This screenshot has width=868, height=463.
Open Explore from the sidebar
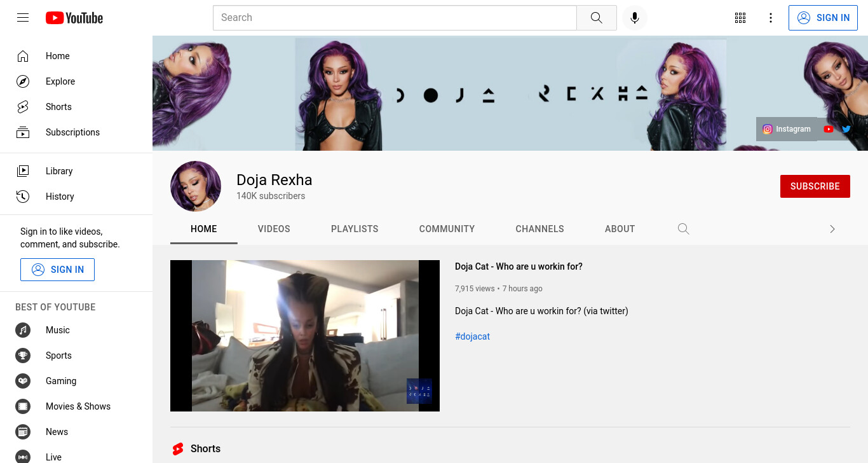[76, 81]
